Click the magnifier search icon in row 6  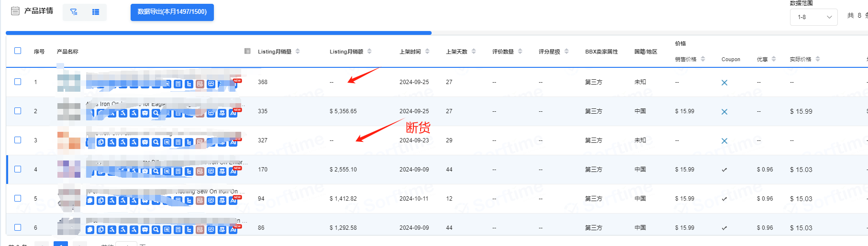pyautogui.click(x=156, y=230)
